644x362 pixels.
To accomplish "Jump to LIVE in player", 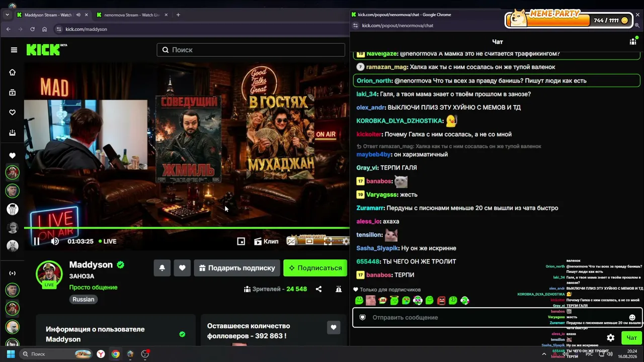I will click(x=107, y=241).
